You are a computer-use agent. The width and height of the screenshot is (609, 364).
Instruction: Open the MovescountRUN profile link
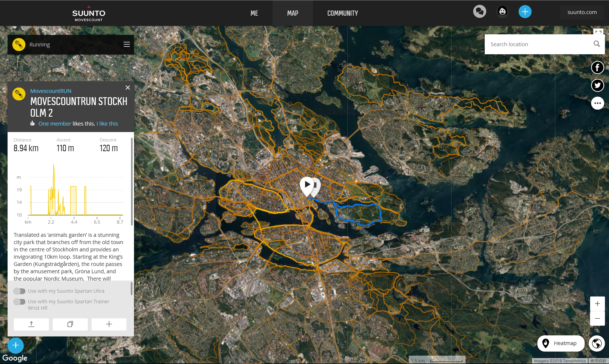51,91
